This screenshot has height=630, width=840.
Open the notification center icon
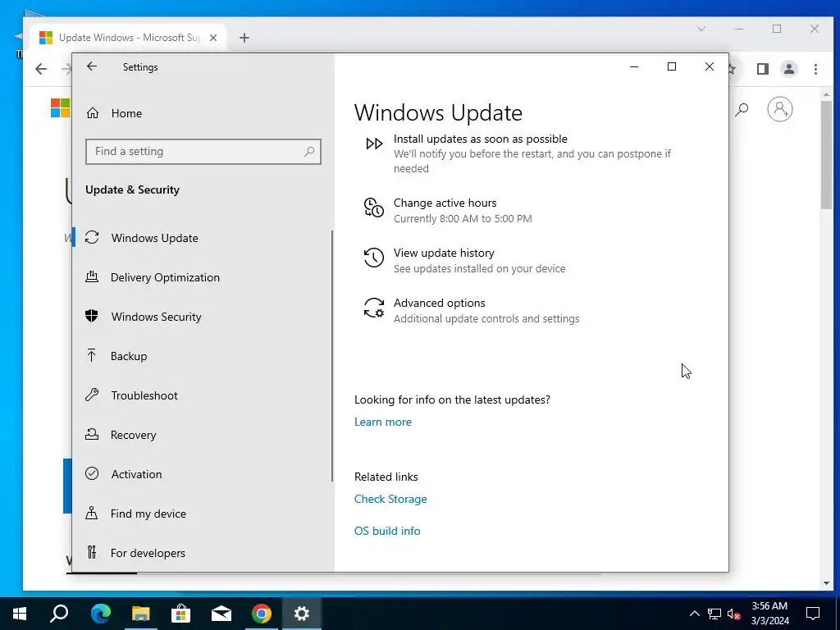pos(813,614)
